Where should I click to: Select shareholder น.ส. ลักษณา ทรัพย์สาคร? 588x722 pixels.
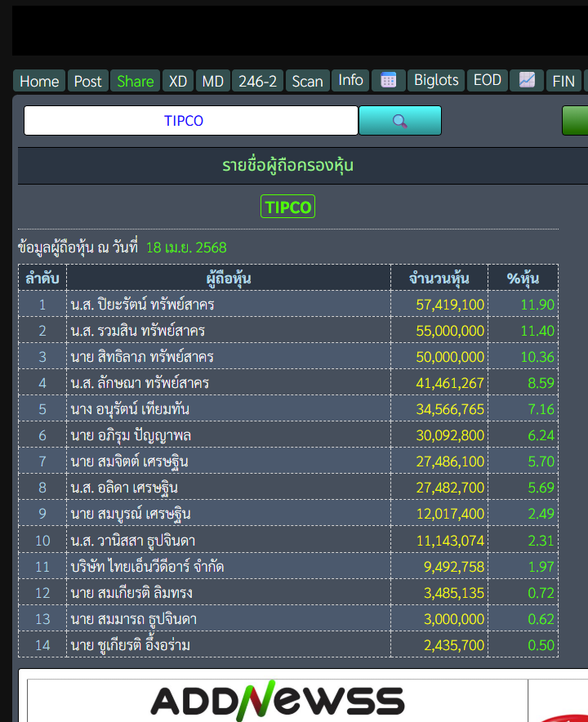click(140, 383)
